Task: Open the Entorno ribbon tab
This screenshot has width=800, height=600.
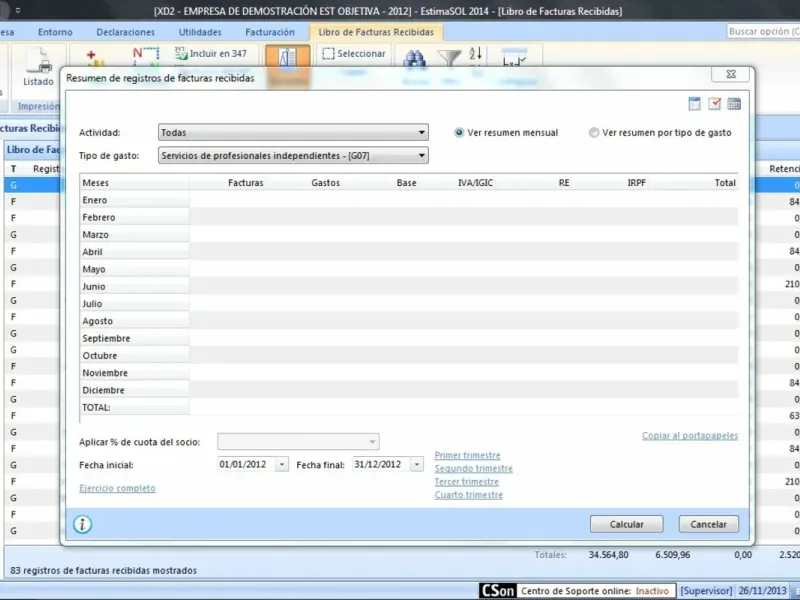Action: pos(55,32)
